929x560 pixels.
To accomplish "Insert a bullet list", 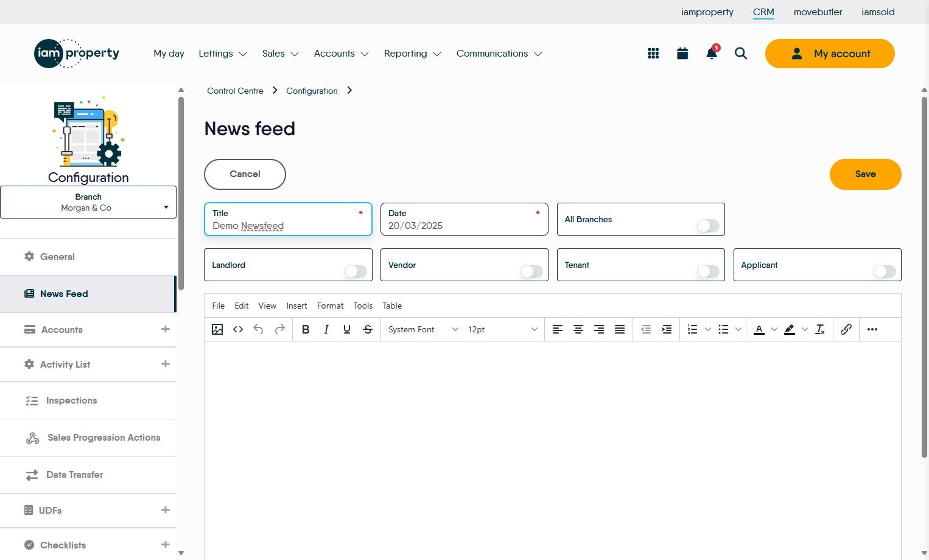I will tap(723, 329).
